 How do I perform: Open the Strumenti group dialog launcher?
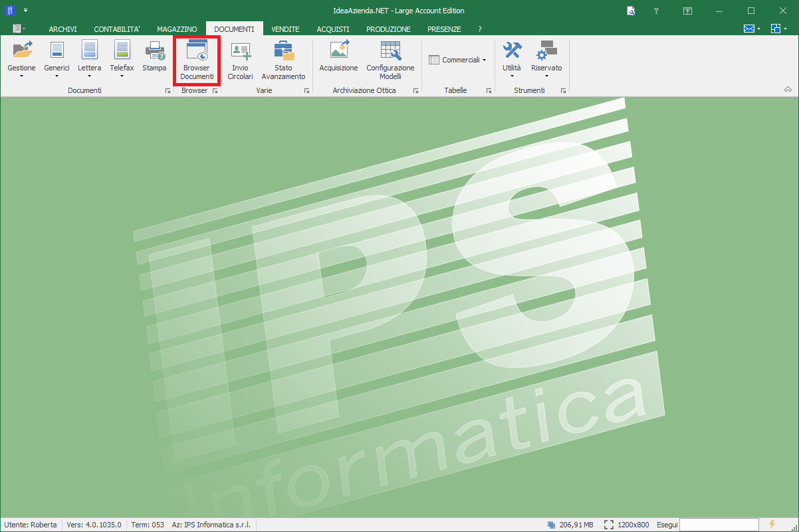click(563, 90)
